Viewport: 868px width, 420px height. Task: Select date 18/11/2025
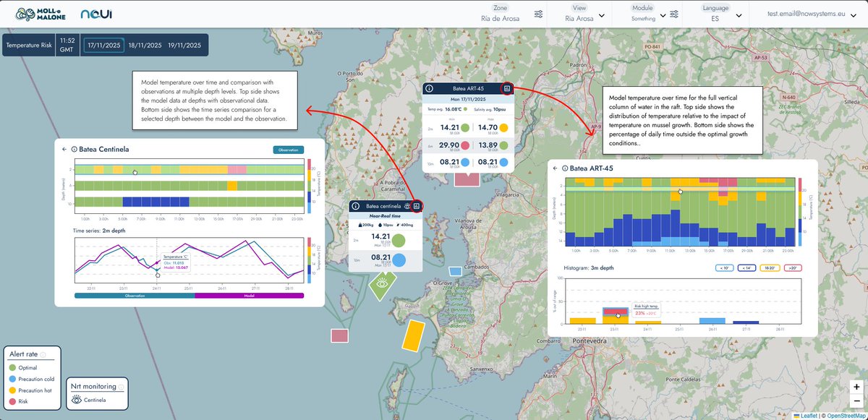[145, 45]
